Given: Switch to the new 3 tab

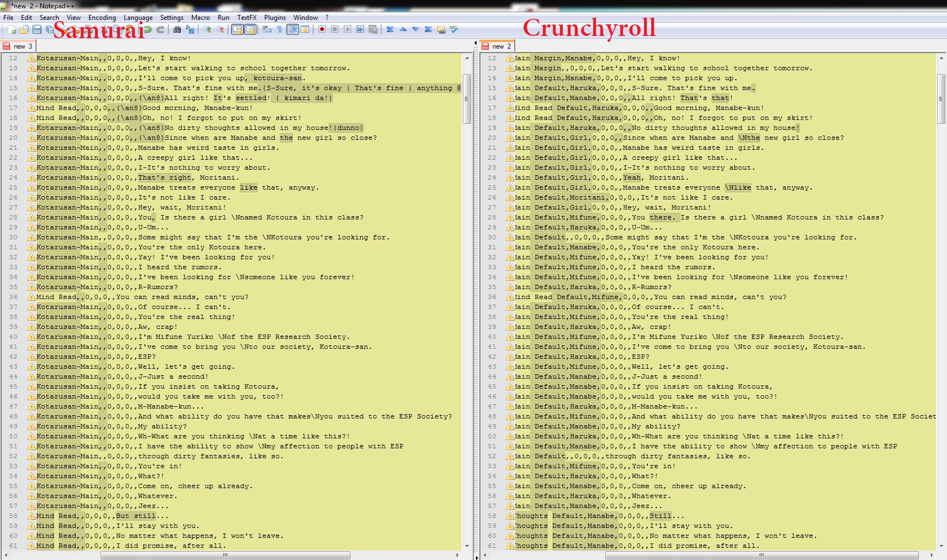Looking at the screenshot, I should pyautogui.click(x=18, y=46).
